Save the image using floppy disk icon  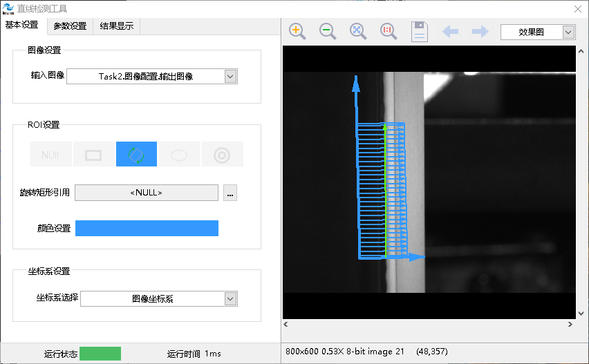click(420, 32)
